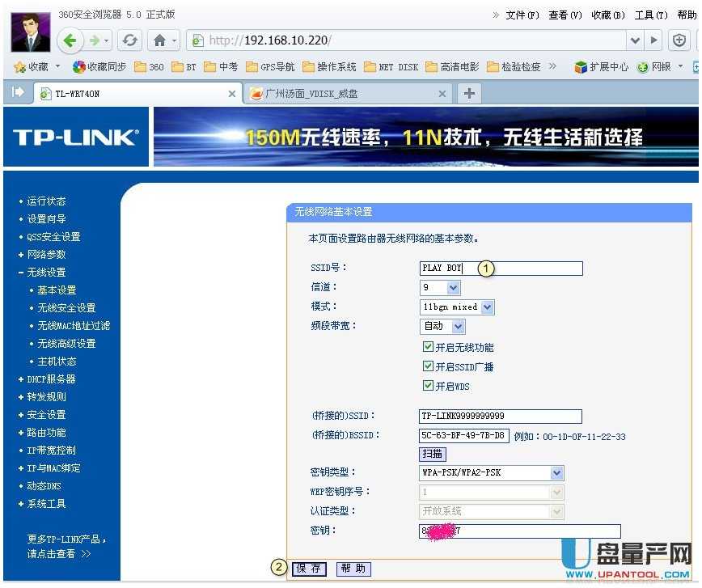Screen dimensions: 702x588
Task: Open the NET DISK bookmarks folder icon
Action: pyautogui.click(x=368, y=67)
